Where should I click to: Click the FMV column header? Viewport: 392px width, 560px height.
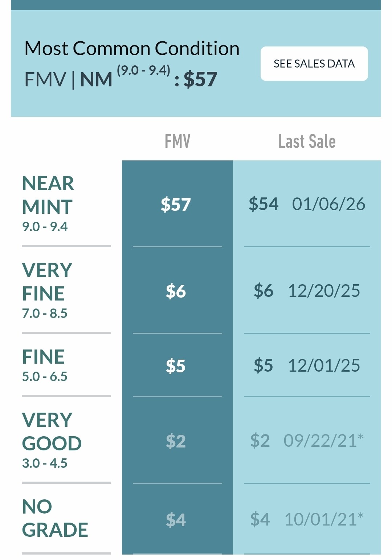point(177,141)
